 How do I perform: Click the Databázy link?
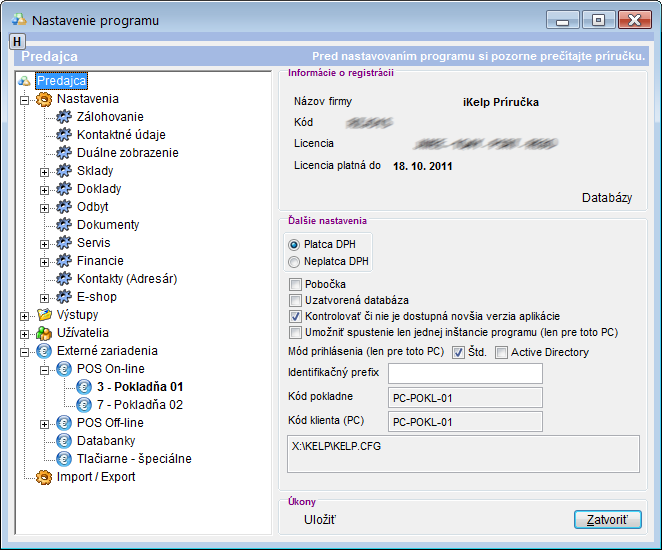[606, 198]
